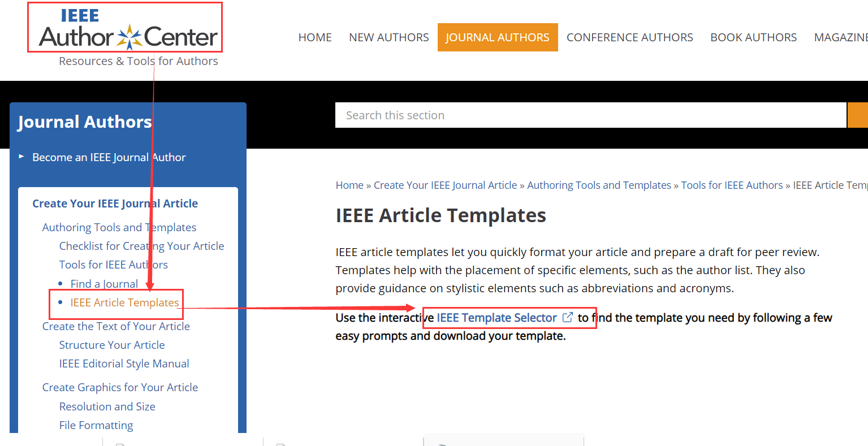Click Authoring Tools and Templates breadcrumb

point(599,185)
